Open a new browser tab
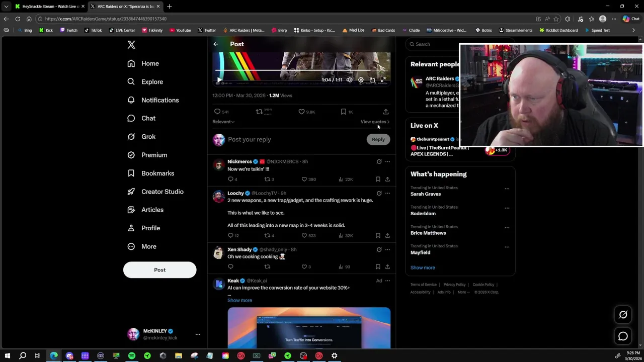The width and height of the screenshot is (644, 362). point(169,7)
